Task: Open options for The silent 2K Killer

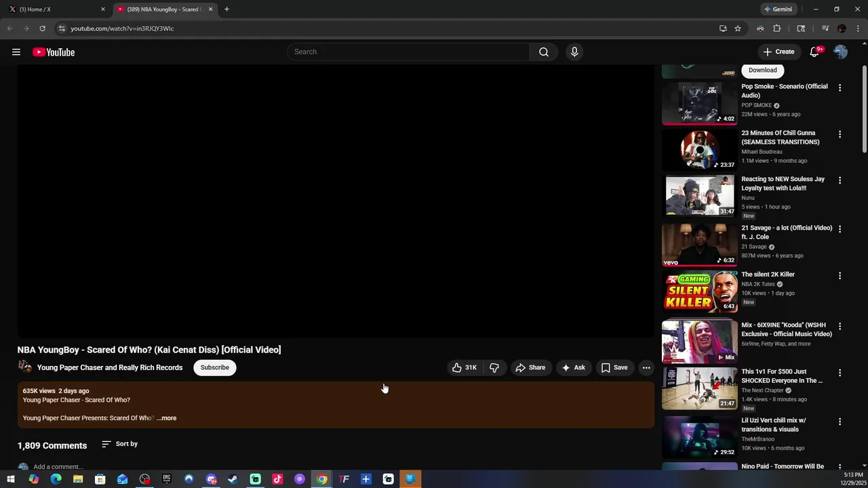Action: (x=840, y=276)
